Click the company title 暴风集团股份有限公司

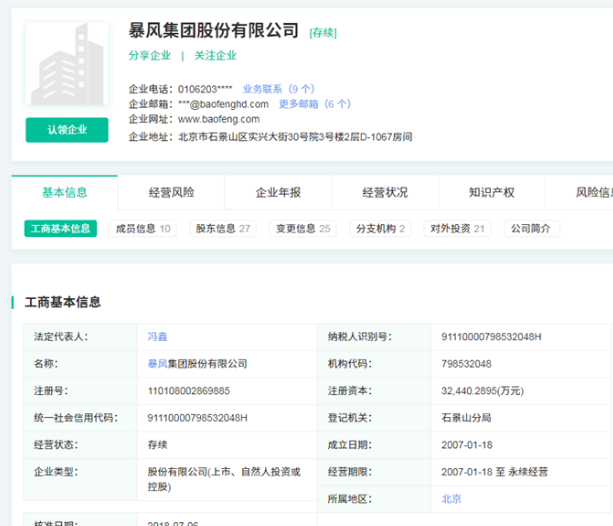click(213, 31)
